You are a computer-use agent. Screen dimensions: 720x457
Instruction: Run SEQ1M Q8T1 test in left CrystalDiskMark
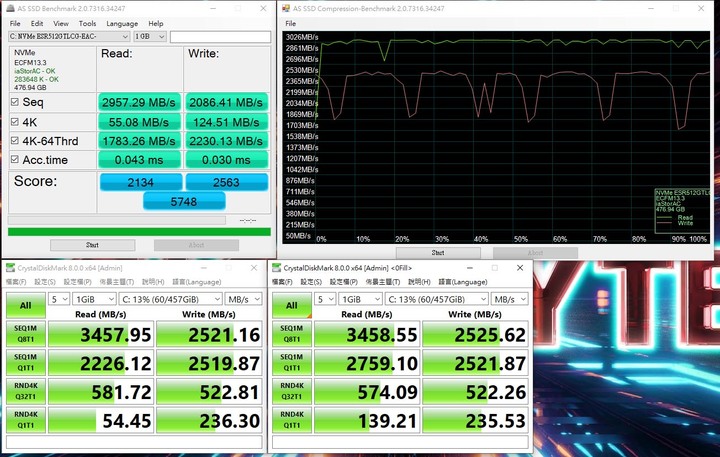[26, 334]
